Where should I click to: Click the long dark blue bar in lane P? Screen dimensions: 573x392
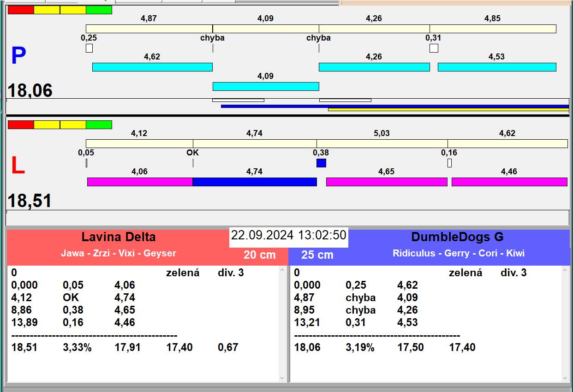[x=395, y=106]
